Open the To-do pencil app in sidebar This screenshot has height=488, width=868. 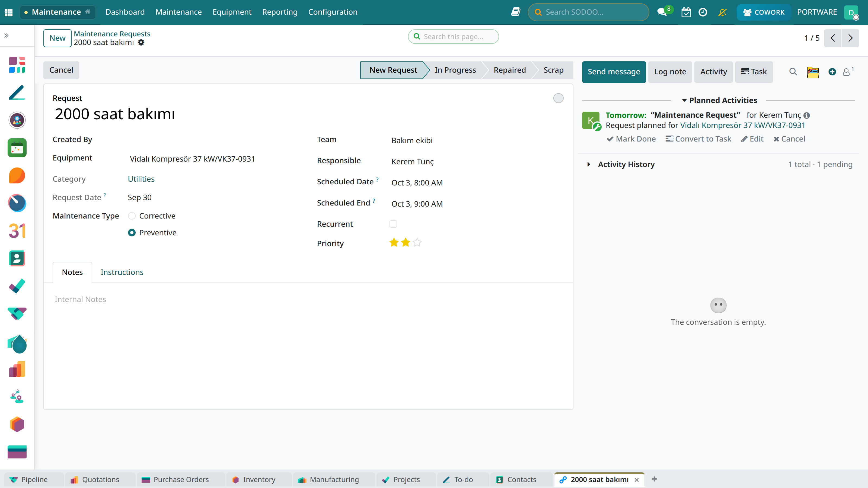click(17, 92)
